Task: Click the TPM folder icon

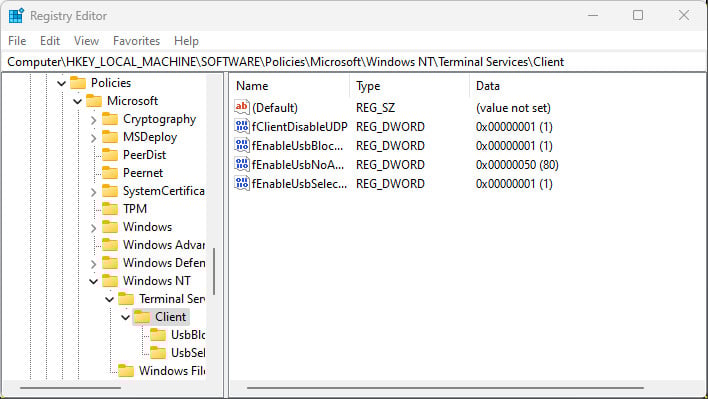Action: click(x=110, y=209)
